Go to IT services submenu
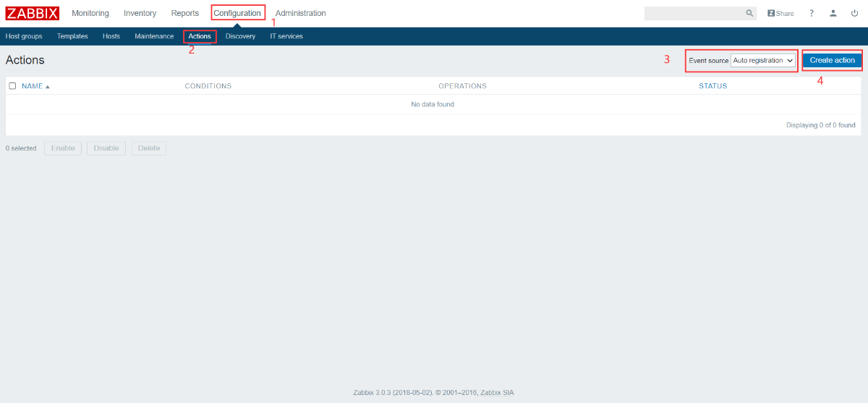 286,36
